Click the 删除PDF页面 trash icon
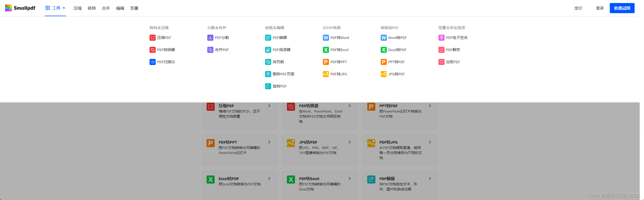The width and height of the screenshot is (644, 200). point(268,74)
